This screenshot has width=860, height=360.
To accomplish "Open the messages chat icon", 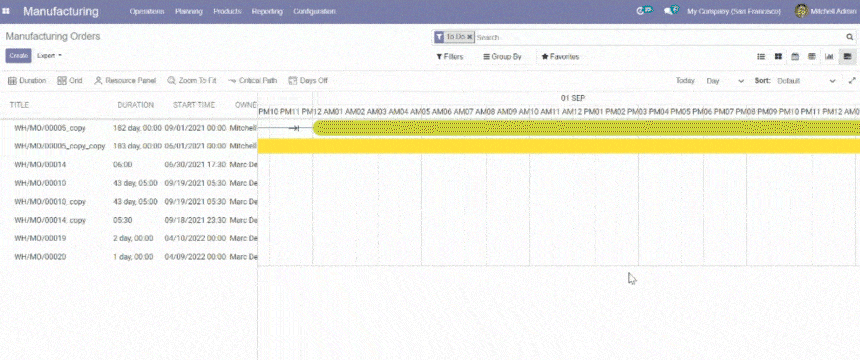I will (x=672, y=11).
